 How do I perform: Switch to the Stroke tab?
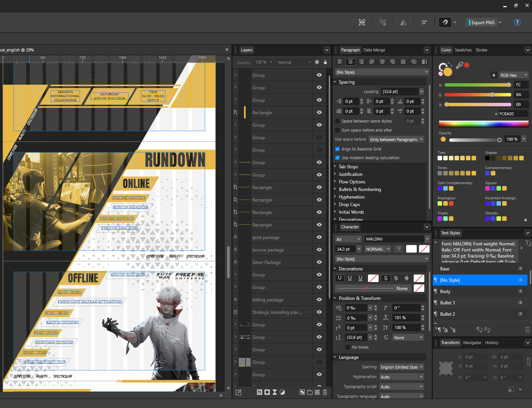pyautogui.click(x=481, y=50)
